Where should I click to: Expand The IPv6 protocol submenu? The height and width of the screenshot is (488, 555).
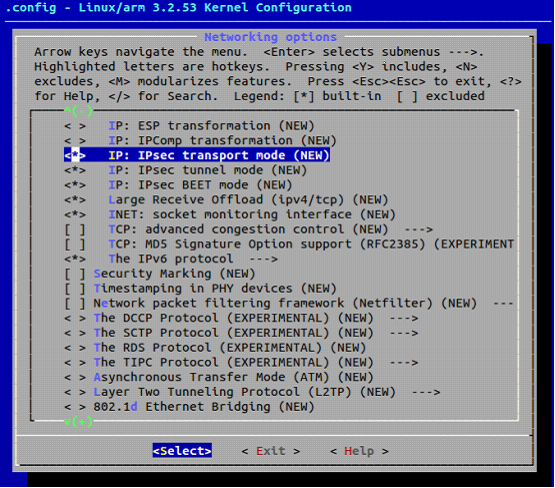tap(263, 259)
